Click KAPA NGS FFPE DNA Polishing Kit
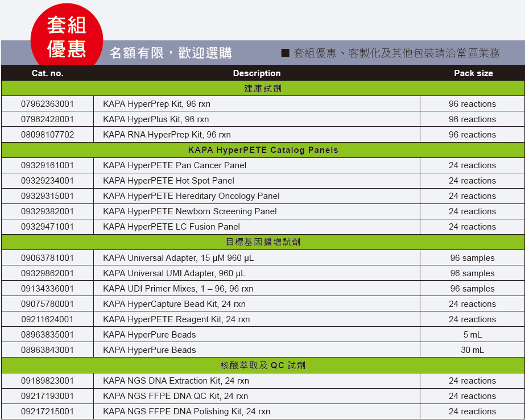The width and height of the screenshot is (525, 420). tap(187, 411)
